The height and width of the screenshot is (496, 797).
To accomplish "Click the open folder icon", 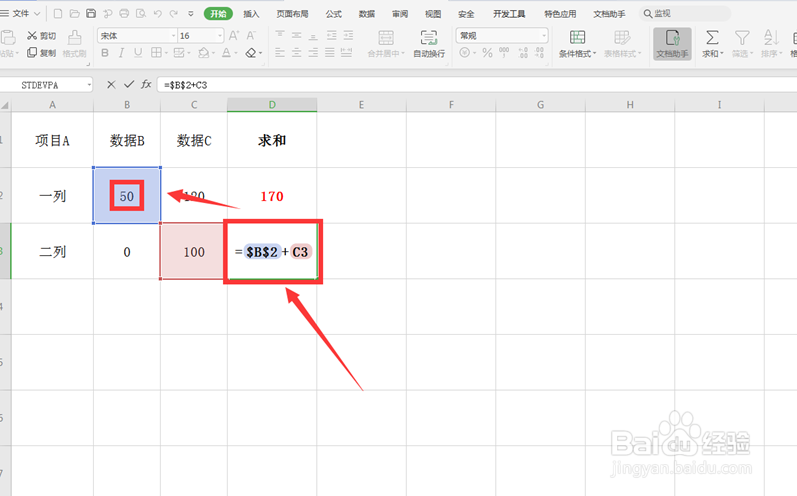I will tap(74, 14).
